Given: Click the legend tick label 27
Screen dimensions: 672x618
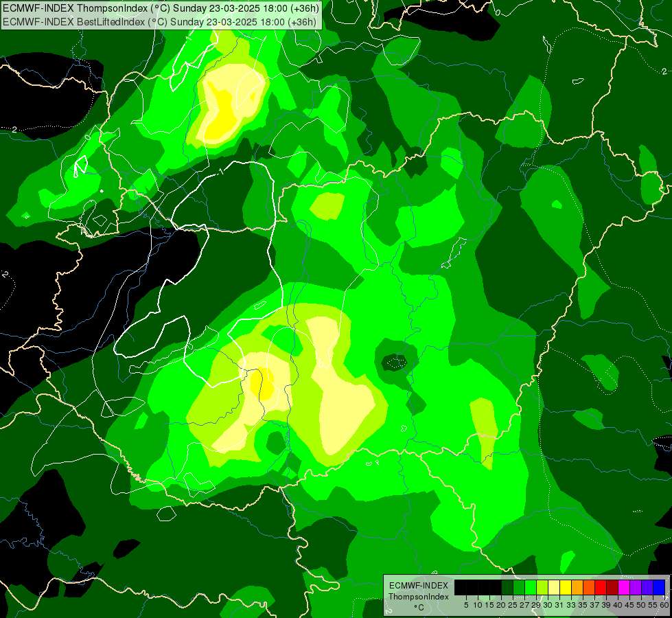Looking at the screenshot, I should (x=524, y=605).
